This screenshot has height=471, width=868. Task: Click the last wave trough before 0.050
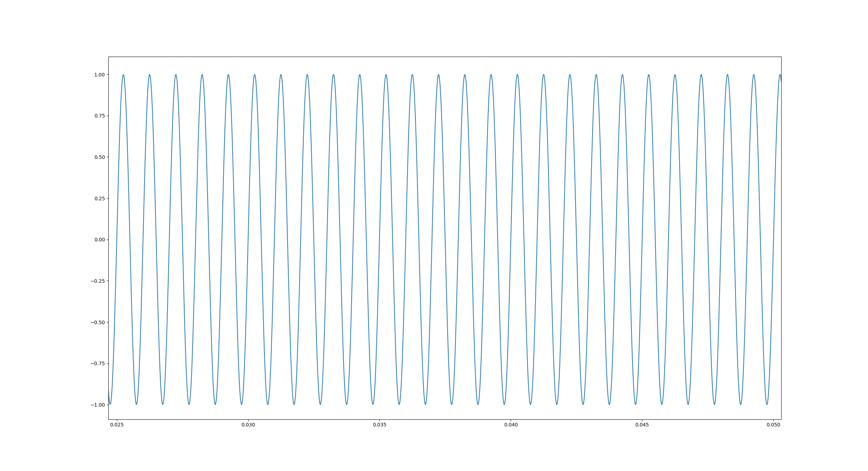click(767, 404)
